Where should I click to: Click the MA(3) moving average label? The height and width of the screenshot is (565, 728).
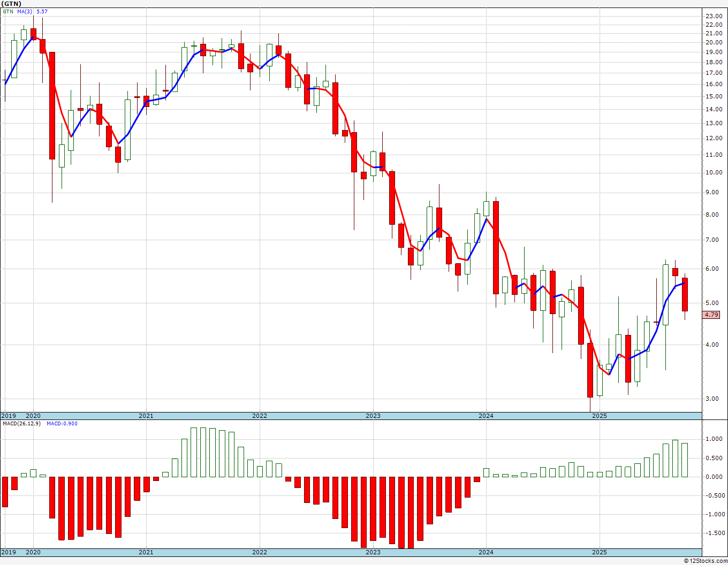25,11
